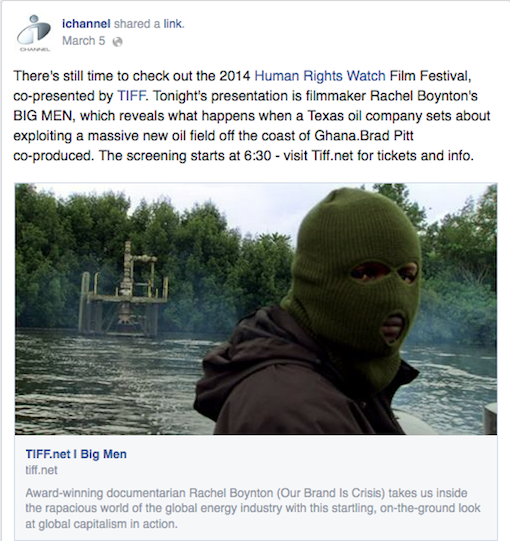Click 'shared a link.' text in header
The width and height of the screenshot is (510, 541).
click(149, 24)
